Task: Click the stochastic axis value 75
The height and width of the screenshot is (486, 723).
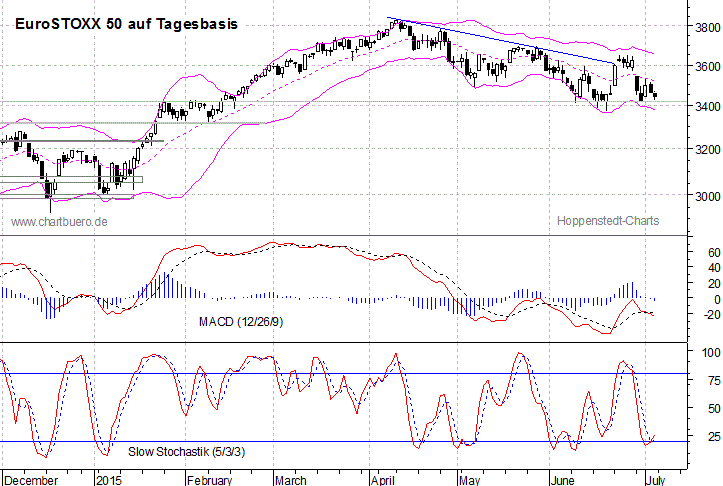Action: 714,380
